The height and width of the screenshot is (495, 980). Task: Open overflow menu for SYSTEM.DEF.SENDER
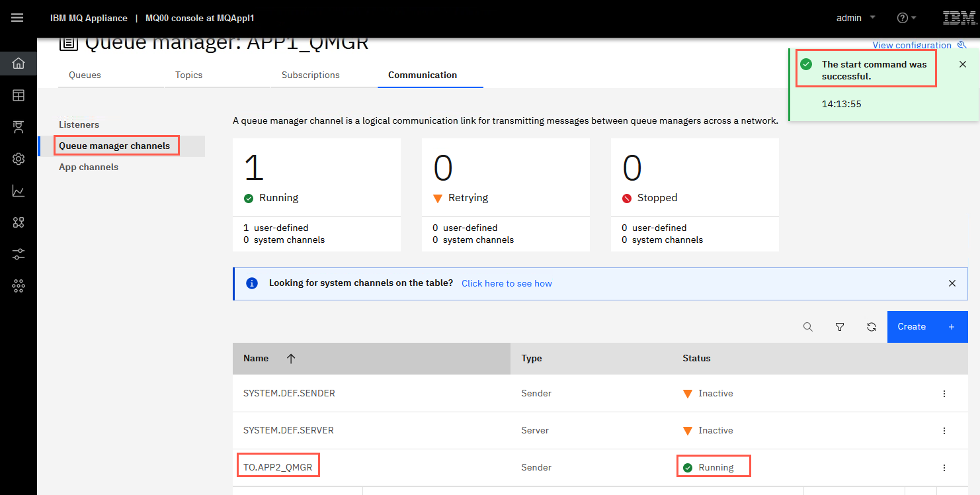[x=944, y=394]
